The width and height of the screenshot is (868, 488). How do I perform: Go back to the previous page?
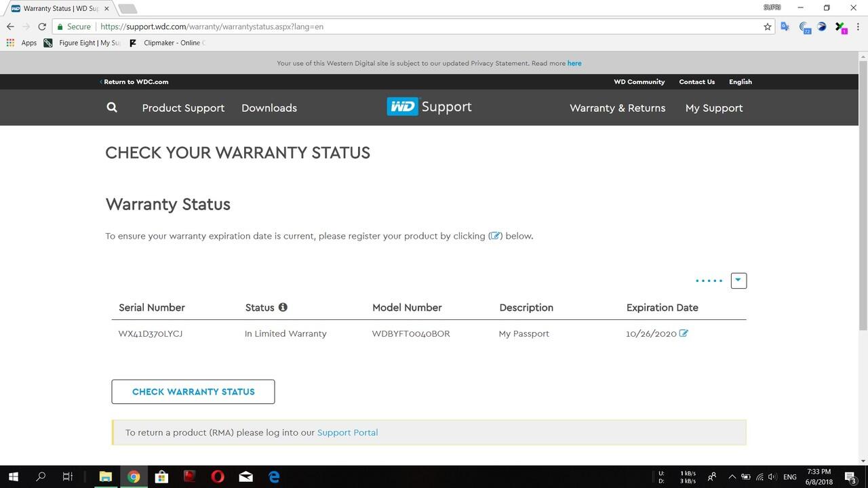click(x=10, y=27)
